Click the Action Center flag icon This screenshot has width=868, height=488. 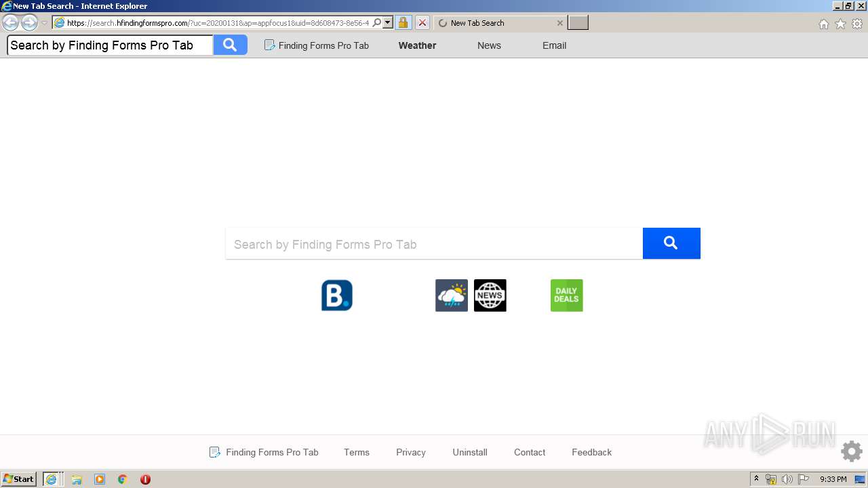pos(804,479)
